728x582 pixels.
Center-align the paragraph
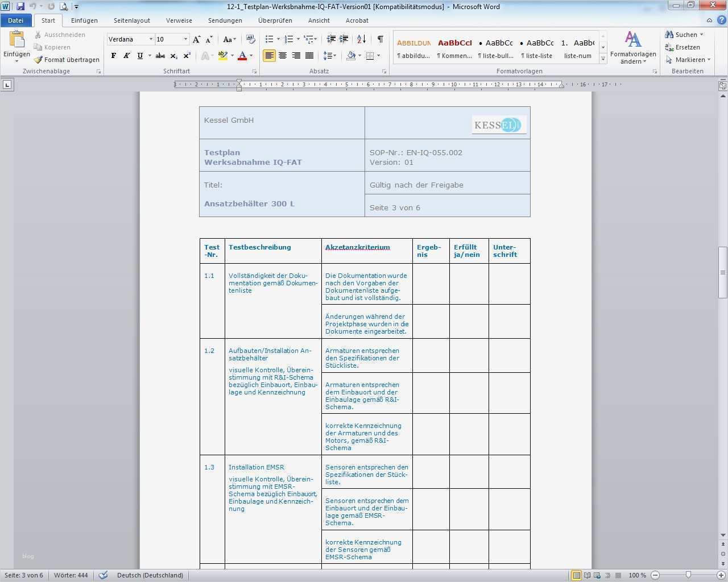click(283, 56)
